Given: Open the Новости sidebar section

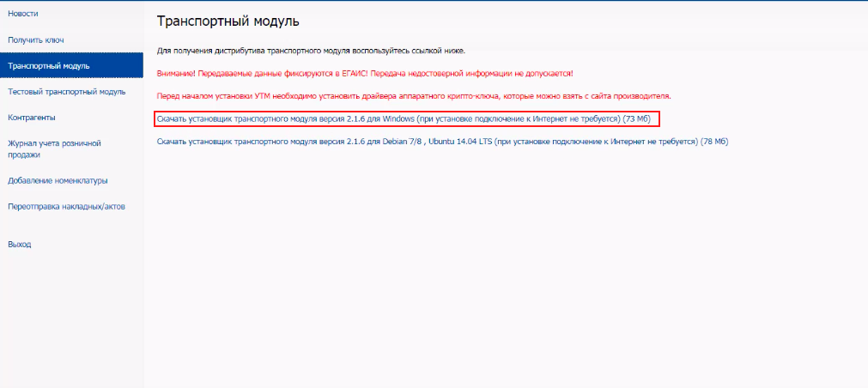Looking at the screenshot, I should [23, 14].
